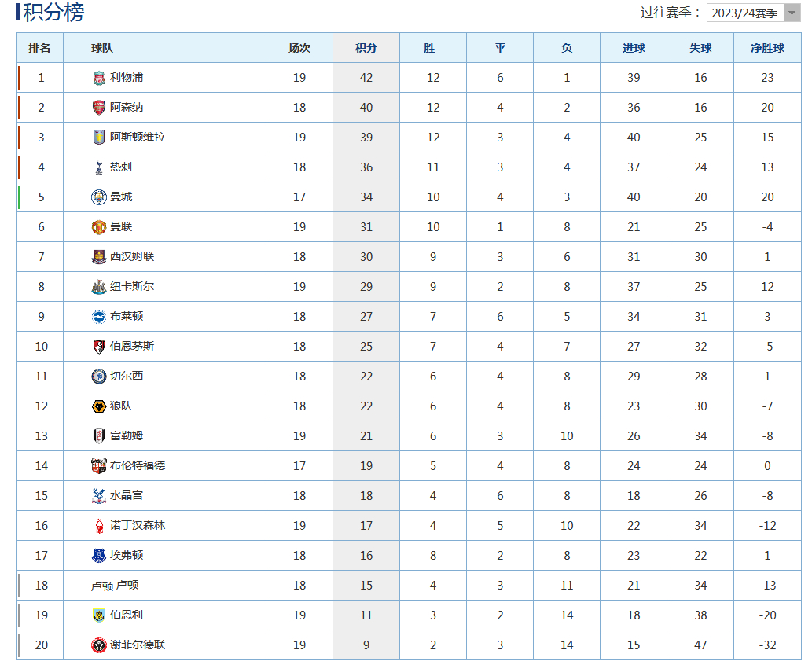The height and width of the screenshot is (665, 812).
Task: Click the 水晶宫 team name
Action: (x=127, y=496)
